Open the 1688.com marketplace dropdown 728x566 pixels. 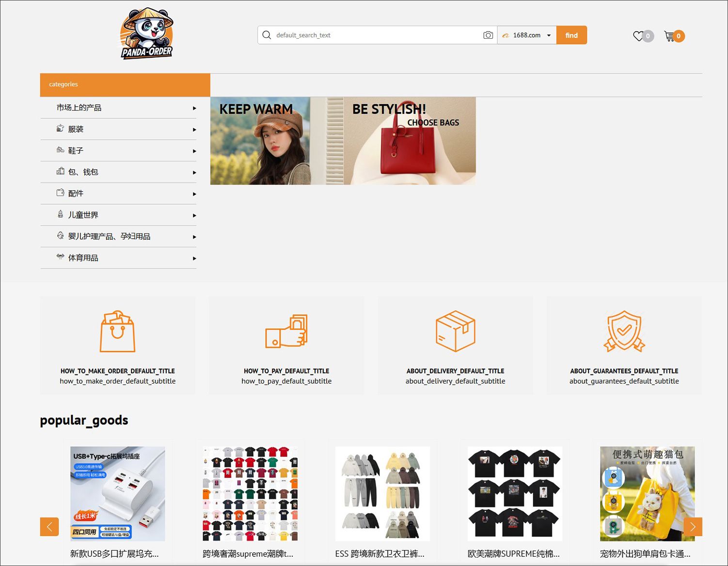527,35
